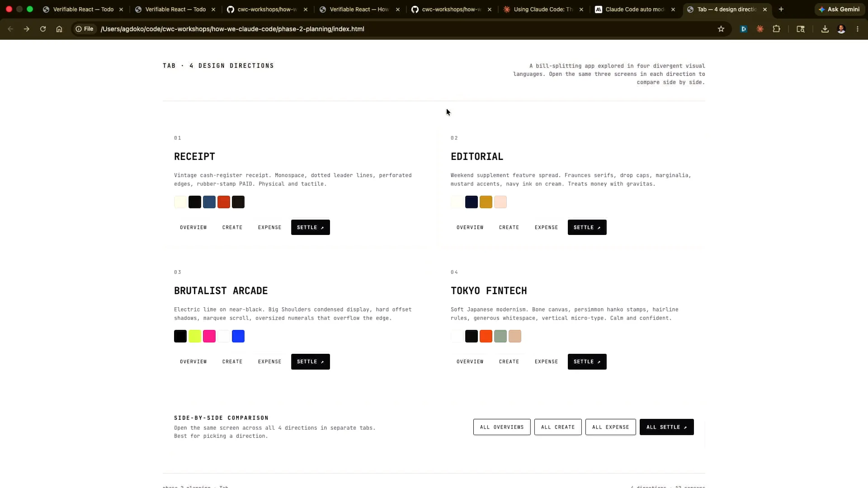
Task: Open Tokyo Fintech Overview screen
Action: 470,361
